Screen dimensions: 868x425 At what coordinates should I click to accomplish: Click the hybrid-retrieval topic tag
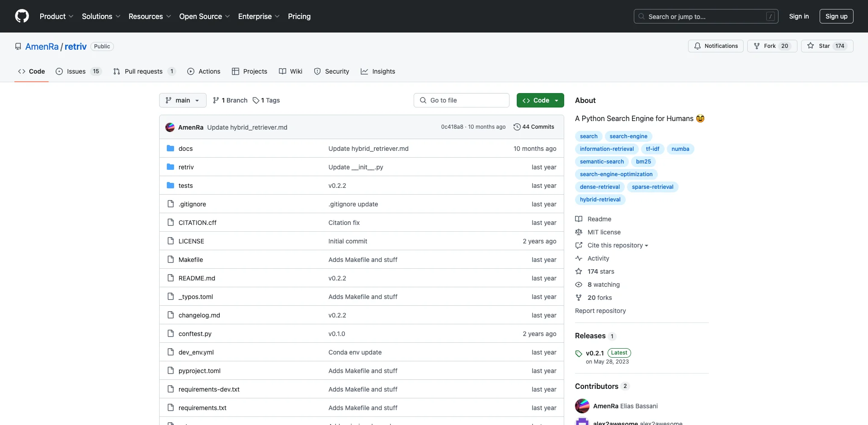point(600,200)
